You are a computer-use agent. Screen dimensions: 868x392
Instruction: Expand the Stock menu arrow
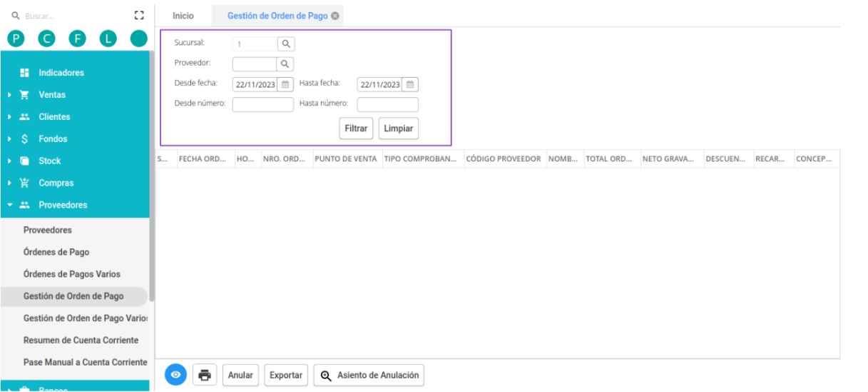[9, 161]
